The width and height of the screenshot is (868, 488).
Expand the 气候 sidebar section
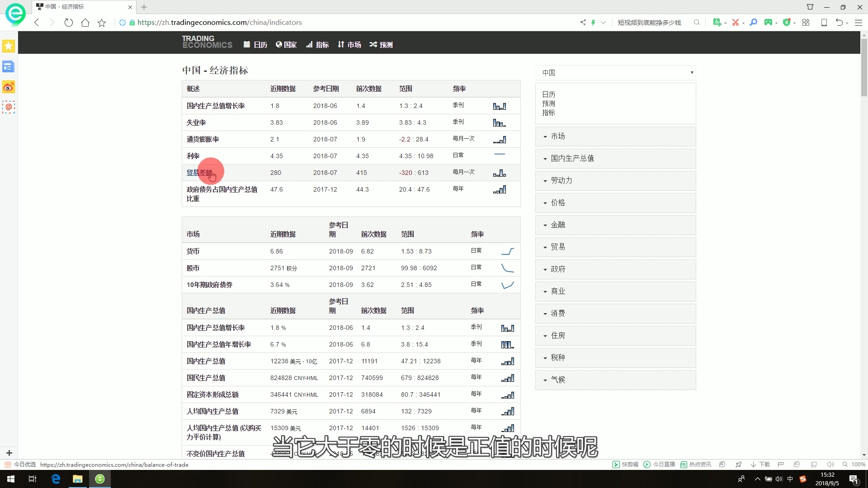[616, 380]
